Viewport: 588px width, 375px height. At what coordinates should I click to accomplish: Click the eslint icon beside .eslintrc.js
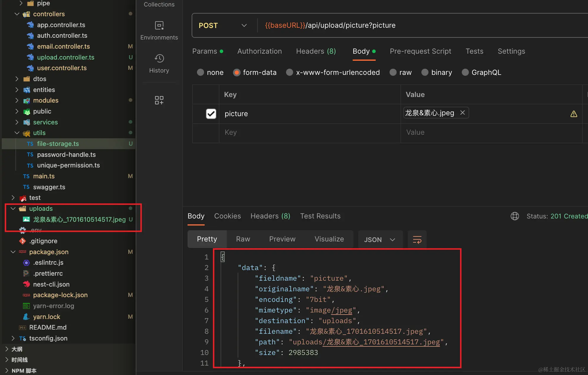point(26,262)
